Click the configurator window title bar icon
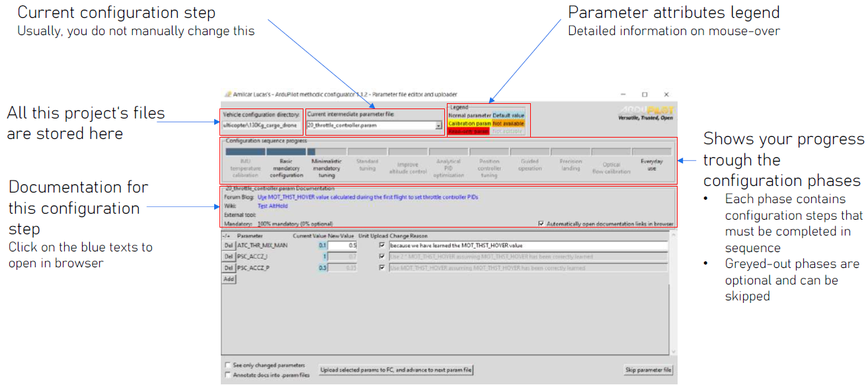868x385 pixels. click(x=227, y=95)
